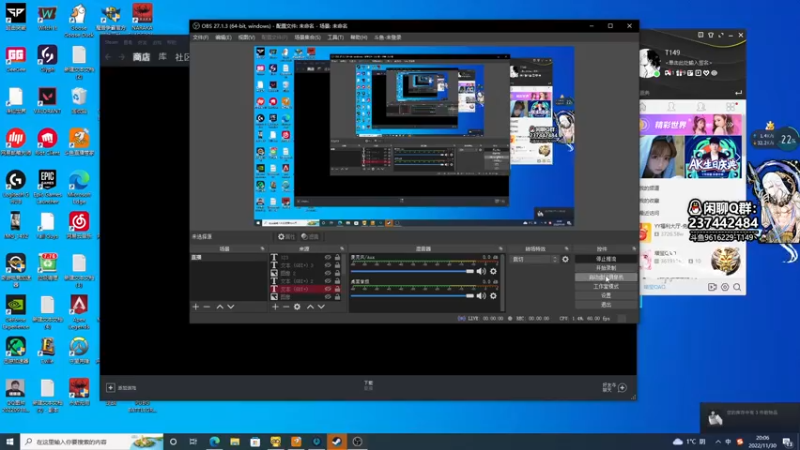Mute the 桌面音频 speaker icon
The height and width of the screenshot is (450, 800).
(x=481, y=296)
